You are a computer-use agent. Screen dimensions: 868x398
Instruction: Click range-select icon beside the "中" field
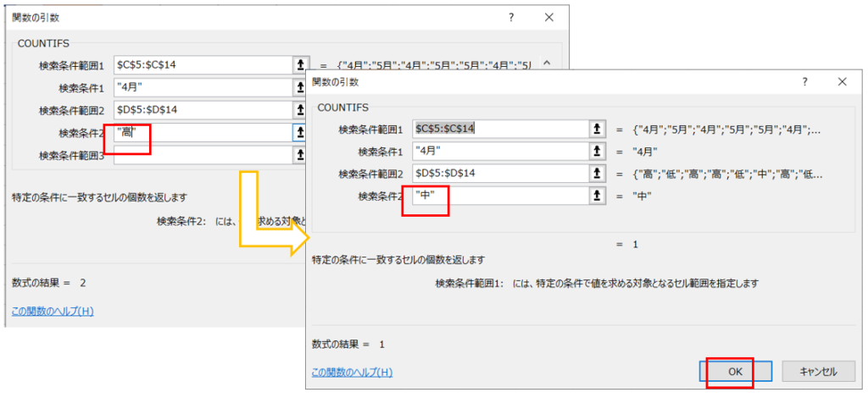[598, 196]
